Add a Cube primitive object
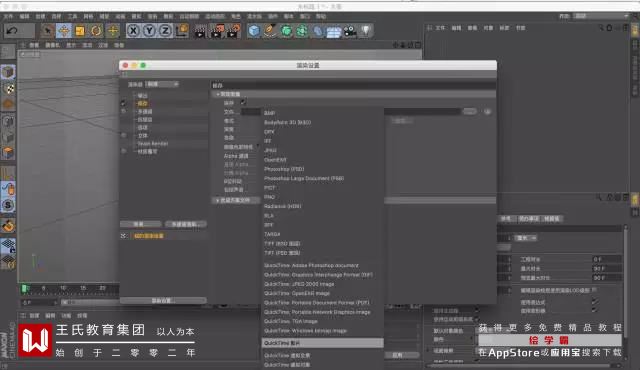Image resolution: width=640 pixels, height=370 pixels. coord(254,31)
